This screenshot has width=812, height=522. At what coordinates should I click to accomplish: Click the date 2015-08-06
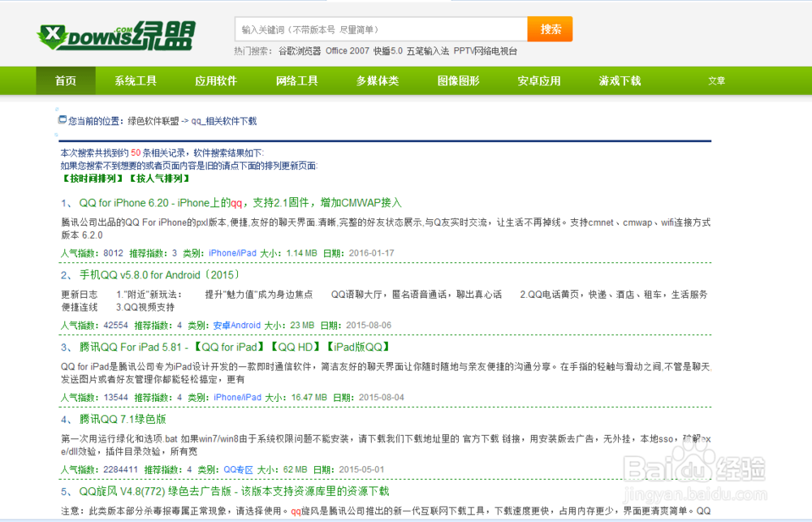(369, 326)
